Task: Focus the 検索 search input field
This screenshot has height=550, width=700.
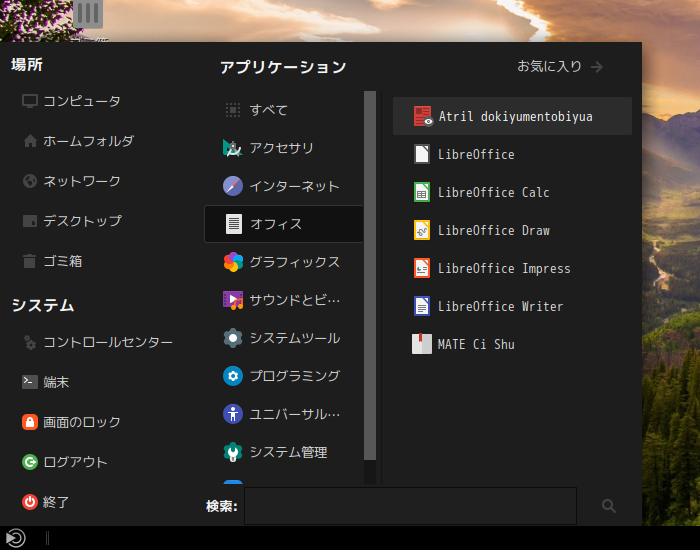Action: point(410,506)
